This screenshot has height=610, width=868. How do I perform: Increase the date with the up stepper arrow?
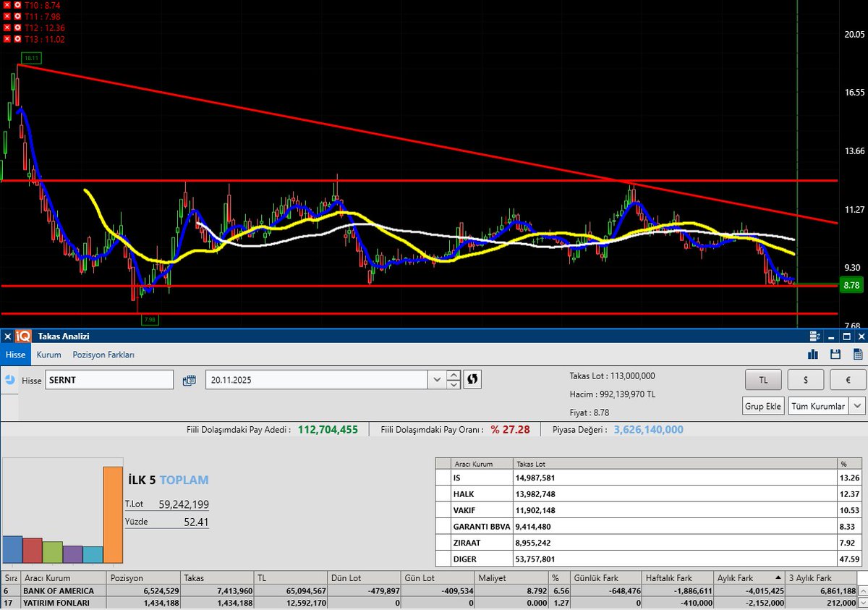453,375
